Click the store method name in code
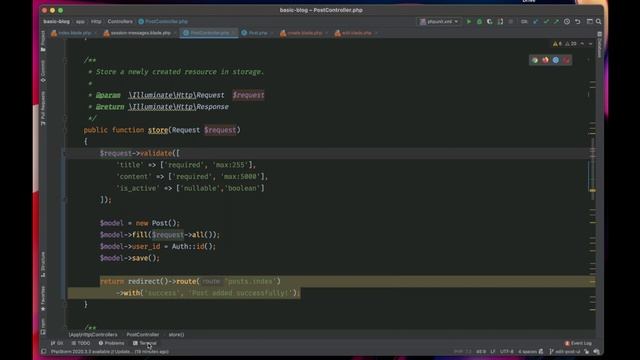 pyautogui.click(x=158, y=130)
